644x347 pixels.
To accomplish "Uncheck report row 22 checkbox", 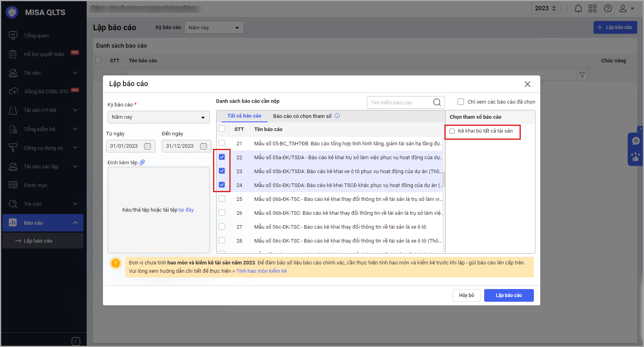I will [222, 157].
